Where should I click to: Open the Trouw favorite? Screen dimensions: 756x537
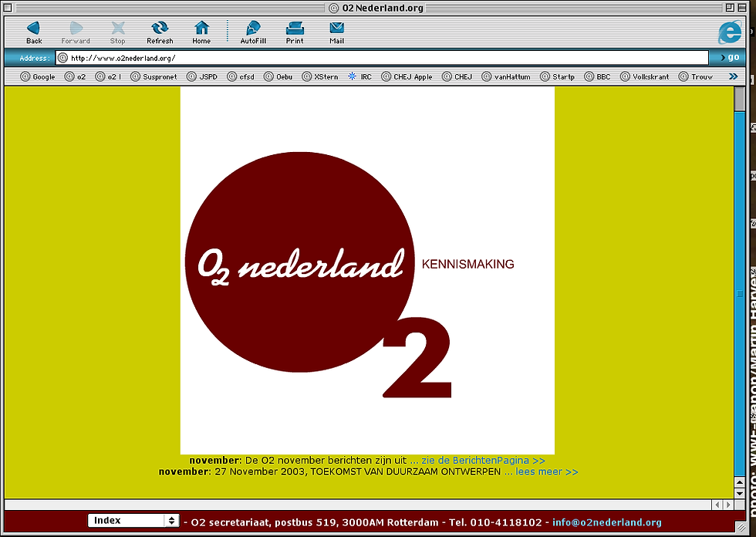click(x=695, y=76)
